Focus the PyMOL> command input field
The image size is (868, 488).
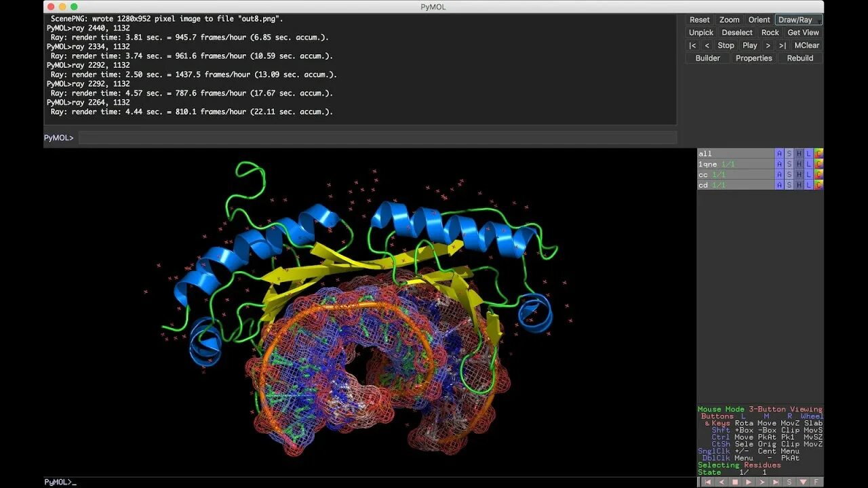pyautogui.click(x=378, y=138)
